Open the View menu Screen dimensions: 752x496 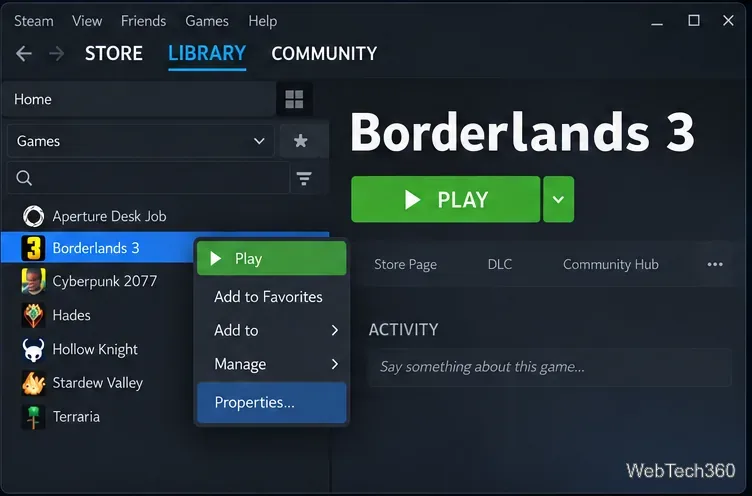tap(87, 21)
